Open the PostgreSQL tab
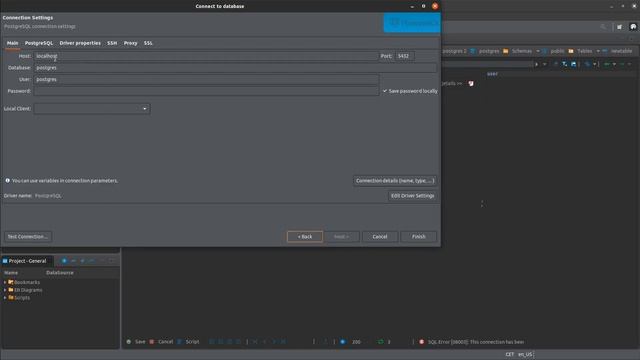Image resolution: width=640 pixels, height=360 pixels. [x=39, y=43]
